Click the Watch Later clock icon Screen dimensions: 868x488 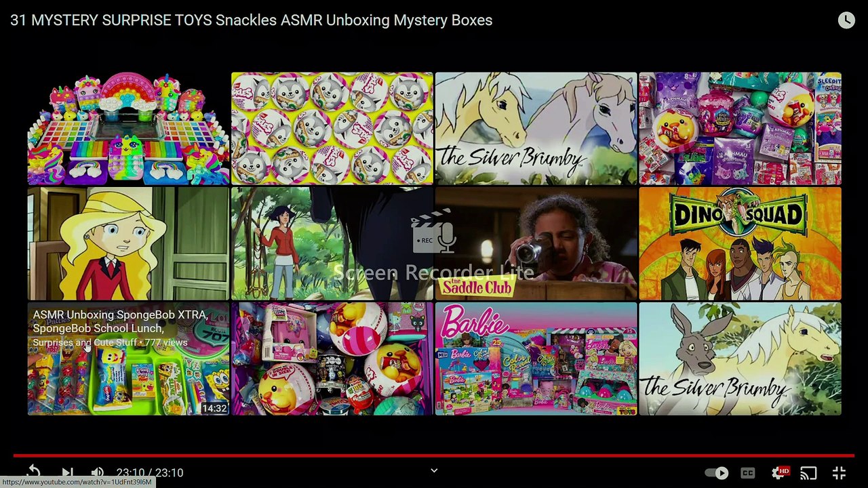tap(846, 20)
